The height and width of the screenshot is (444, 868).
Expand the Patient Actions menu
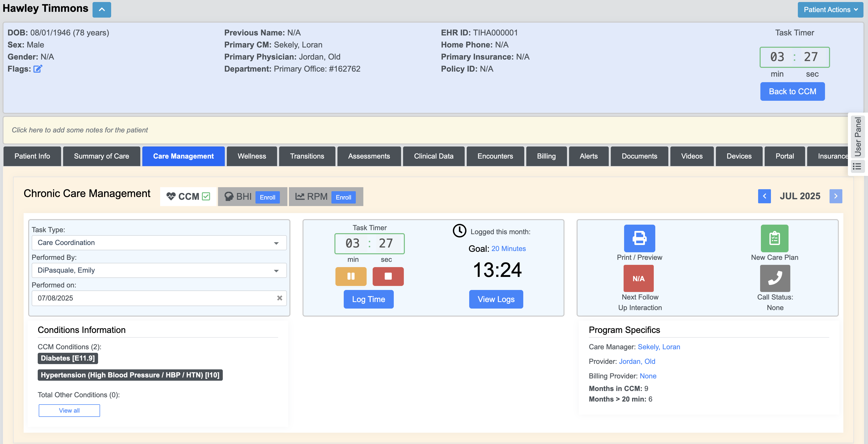point(830,10)
